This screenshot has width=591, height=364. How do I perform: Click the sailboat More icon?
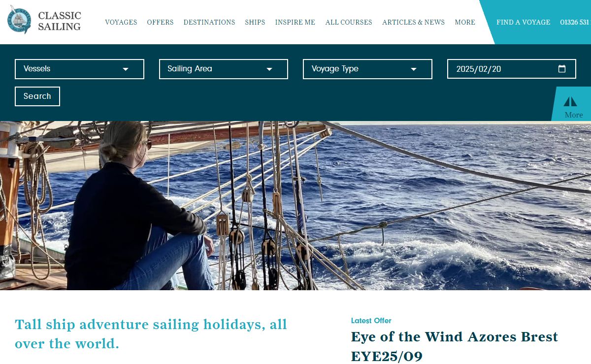click(x=570, y=102)
